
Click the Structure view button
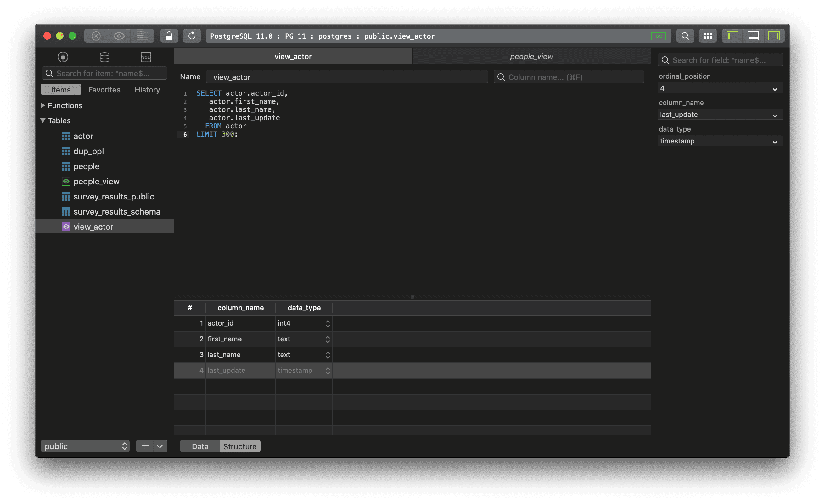(x=240, y=446)
